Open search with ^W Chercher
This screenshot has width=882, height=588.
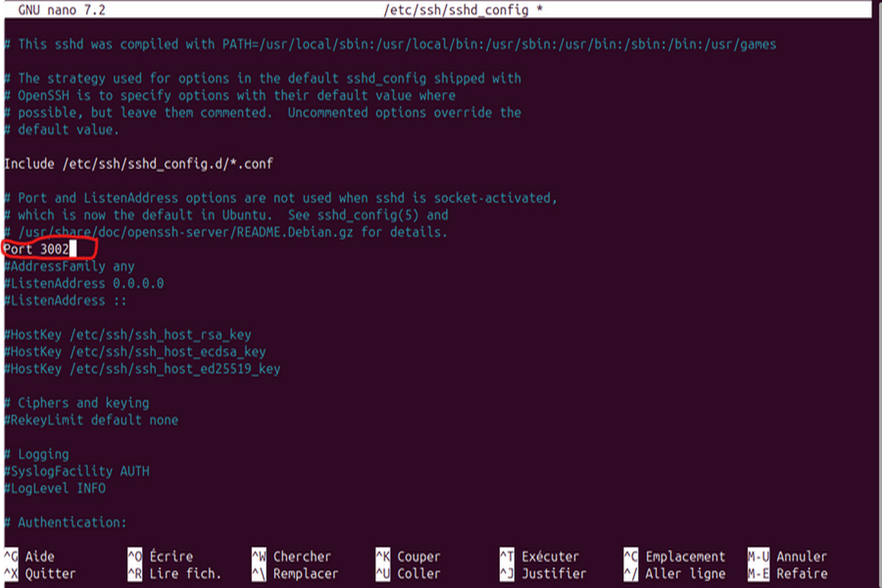[292, 556]
